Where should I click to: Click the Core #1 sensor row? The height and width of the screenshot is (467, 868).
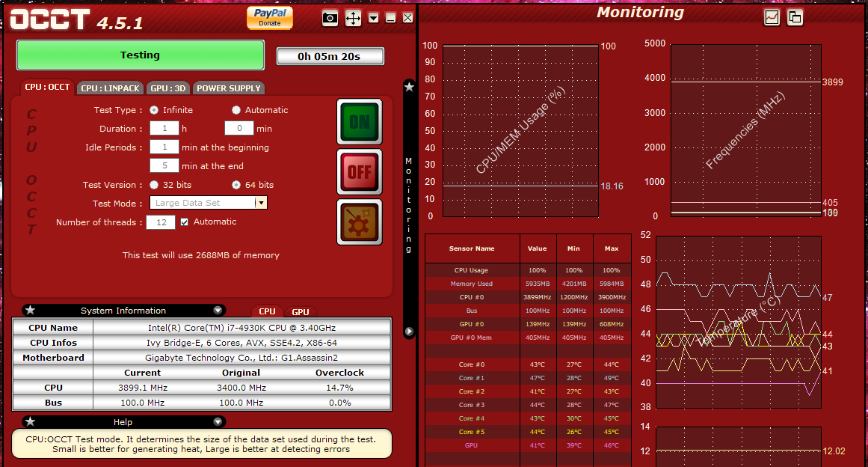pos(528,378)
